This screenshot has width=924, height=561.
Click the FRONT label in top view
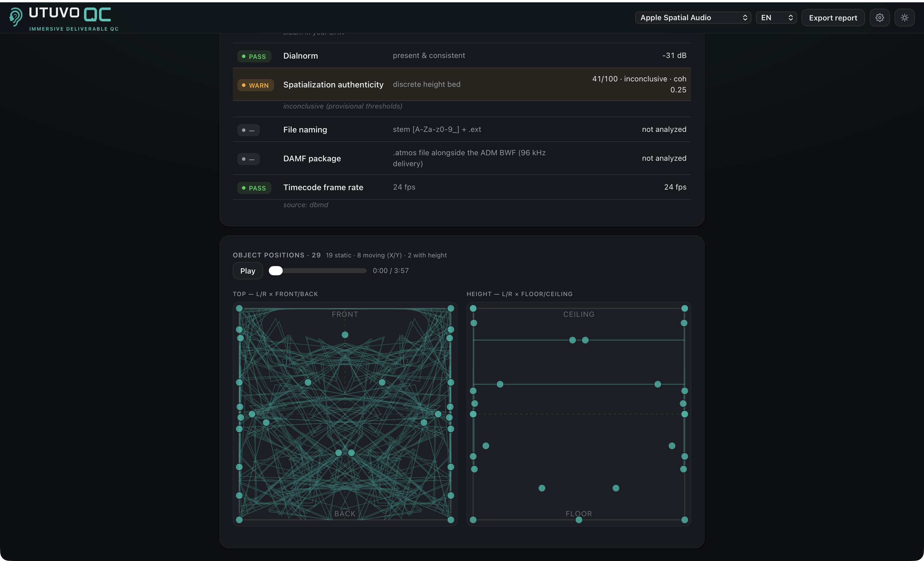pyautogui.click(x=345, y=315)
